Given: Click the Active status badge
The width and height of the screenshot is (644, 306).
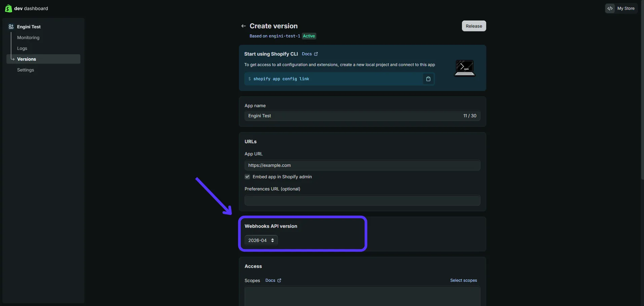Looking at the screenshot, I should coord(309,36).
